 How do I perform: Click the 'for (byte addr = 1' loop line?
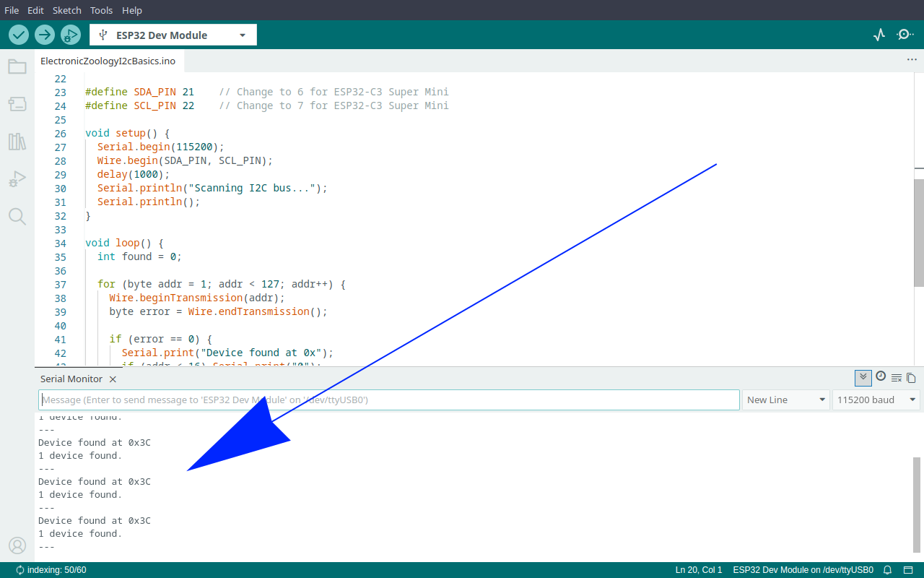click(222, 284)
